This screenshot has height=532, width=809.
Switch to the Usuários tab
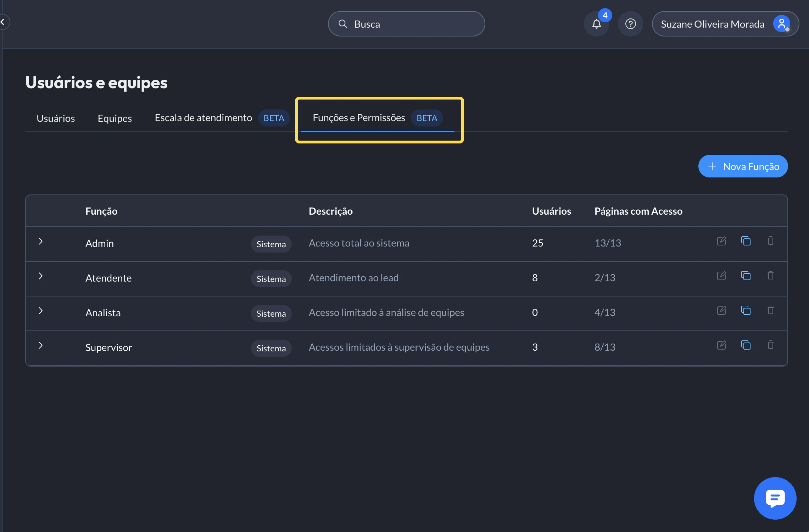click(x=56, y=118)
